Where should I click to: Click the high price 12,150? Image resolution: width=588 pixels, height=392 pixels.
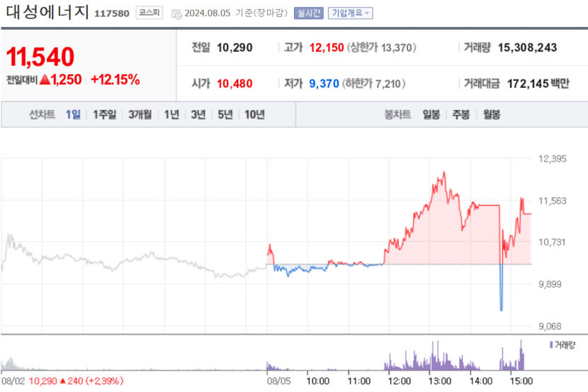327,47
